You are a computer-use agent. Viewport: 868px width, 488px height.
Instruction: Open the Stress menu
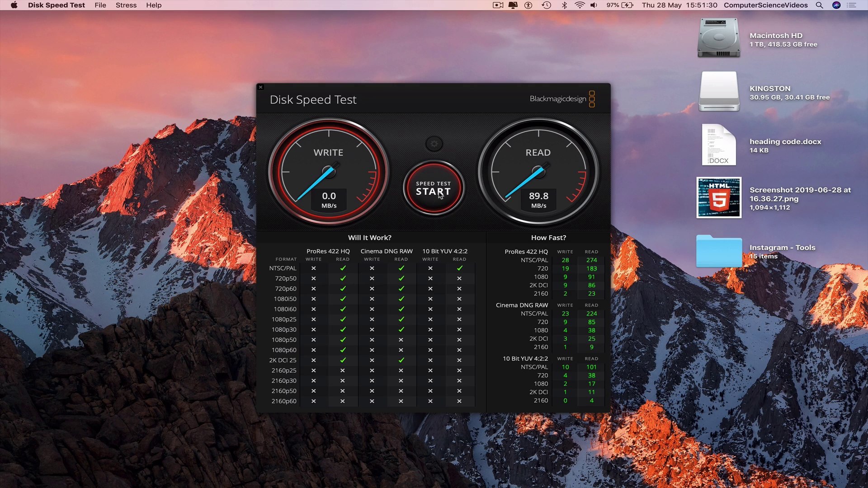(126, 5)
